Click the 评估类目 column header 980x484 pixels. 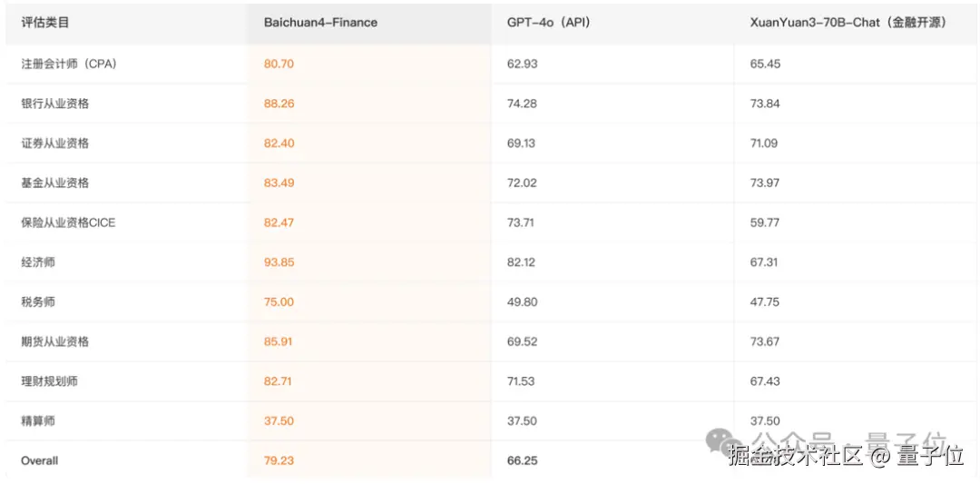(x=45, y=22)
